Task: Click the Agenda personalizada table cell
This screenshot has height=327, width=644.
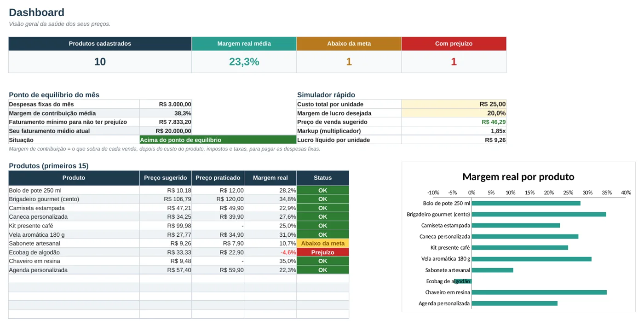Action: click(x=74, y=270)
